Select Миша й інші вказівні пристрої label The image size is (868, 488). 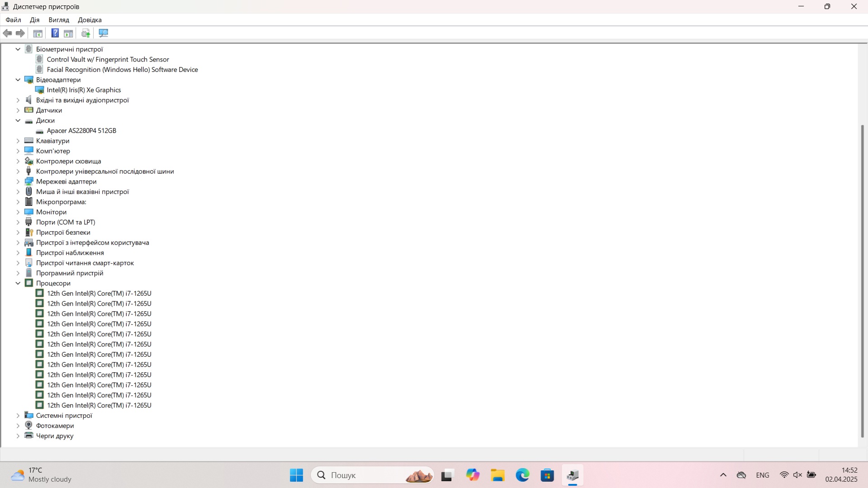pyautogui.click(x=82, y=191)
